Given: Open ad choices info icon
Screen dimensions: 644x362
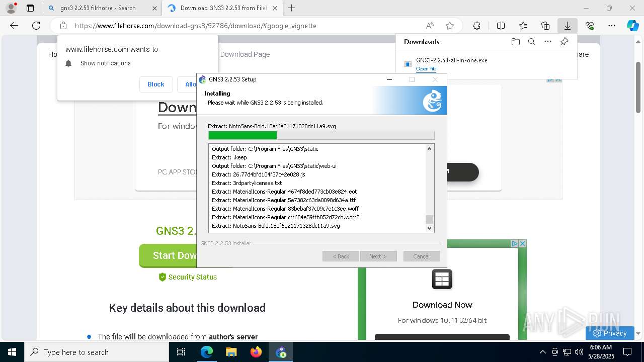Looking at the screenshot, I should pyautogui.click(x=515, y=243).
